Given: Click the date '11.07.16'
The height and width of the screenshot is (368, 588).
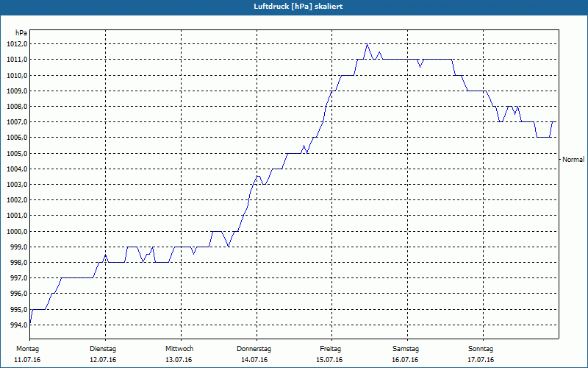Looking at the screenshot, I should 27,360.
